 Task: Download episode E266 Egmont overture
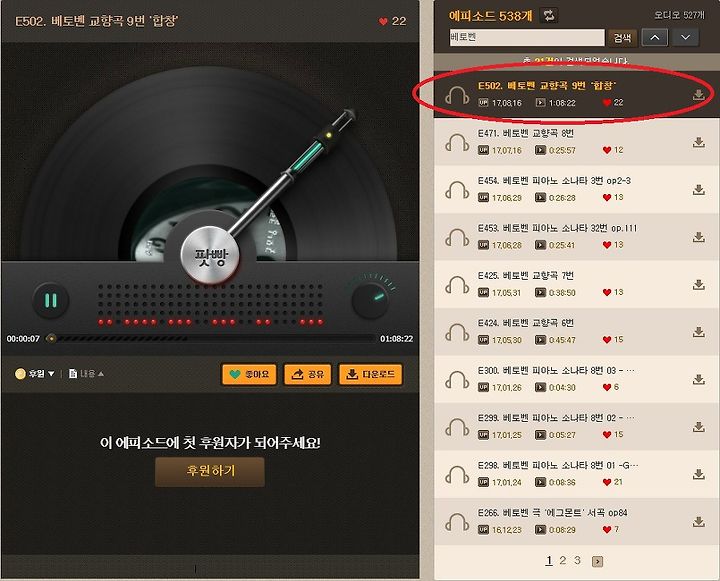698,522
